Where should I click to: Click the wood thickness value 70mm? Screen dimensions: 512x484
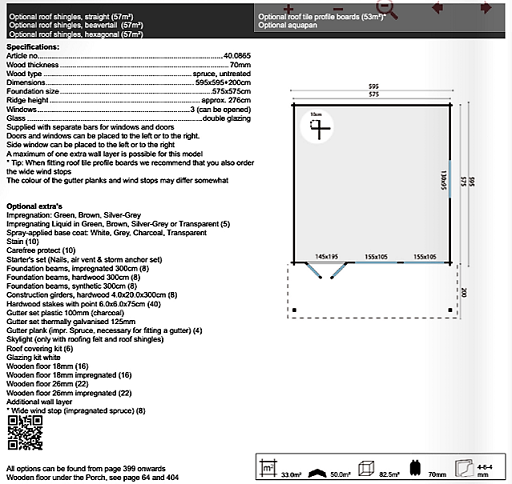pos(240,65)
